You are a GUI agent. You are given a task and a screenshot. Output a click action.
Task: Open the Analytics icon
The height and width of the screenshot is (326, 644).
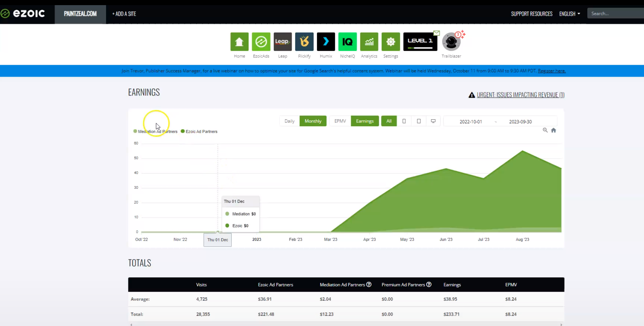click(369, 42)
